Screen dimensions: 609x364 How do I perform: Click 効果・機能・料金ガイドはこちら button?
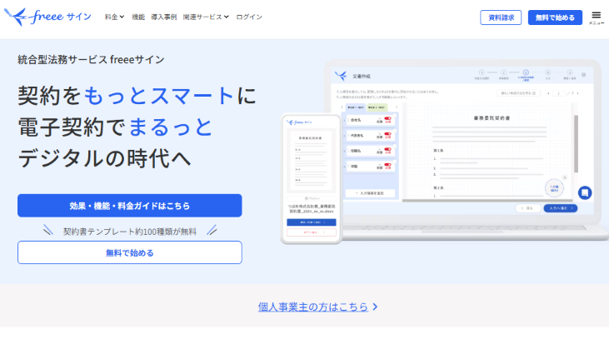129,206
